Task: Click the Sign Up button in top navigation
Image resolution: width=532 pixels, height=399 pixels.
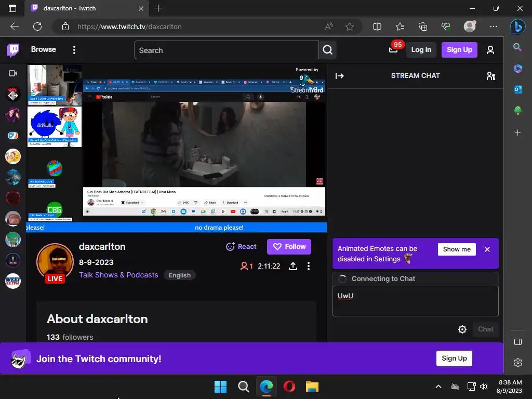Action: [459, 50]
